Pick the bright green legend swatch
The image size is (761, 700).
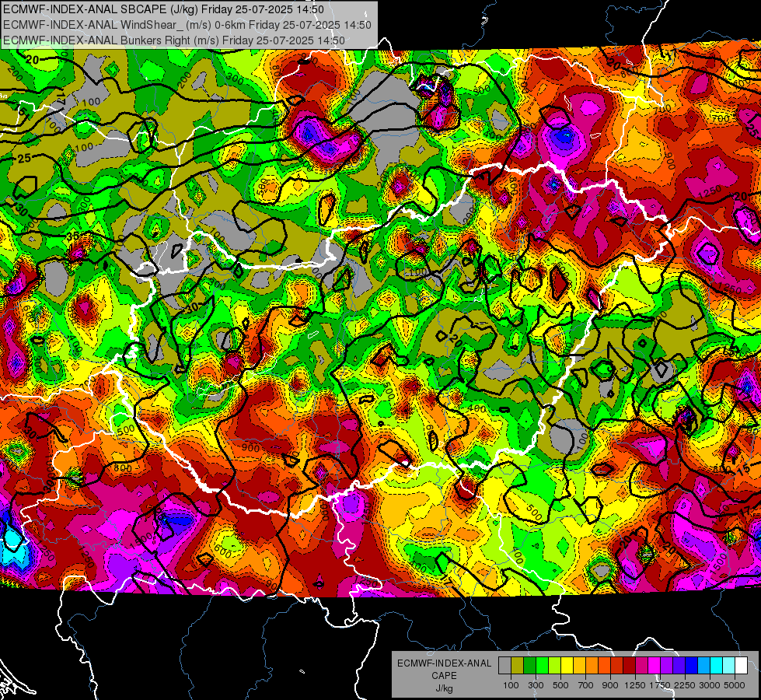pyautogui.click(x=542, y=666)
